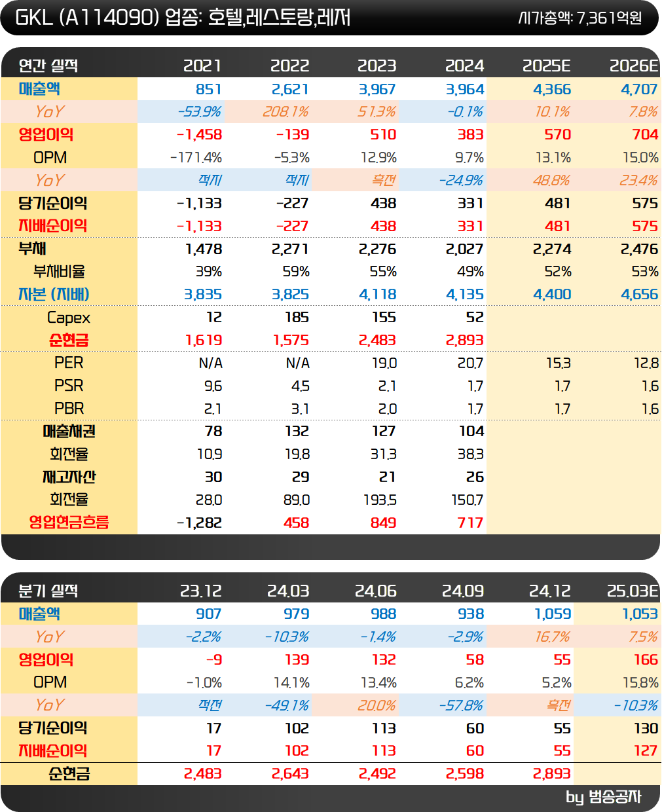662x812 pixels.
Task: Click quarterly 지배순이익 value 127
Action: click(646, 751)
